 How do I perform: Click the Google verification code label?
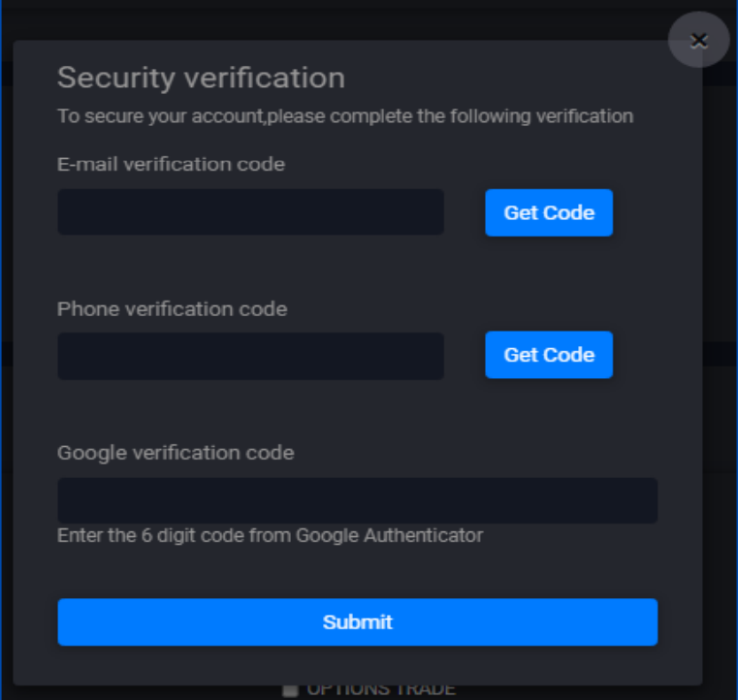click(176, 453)
